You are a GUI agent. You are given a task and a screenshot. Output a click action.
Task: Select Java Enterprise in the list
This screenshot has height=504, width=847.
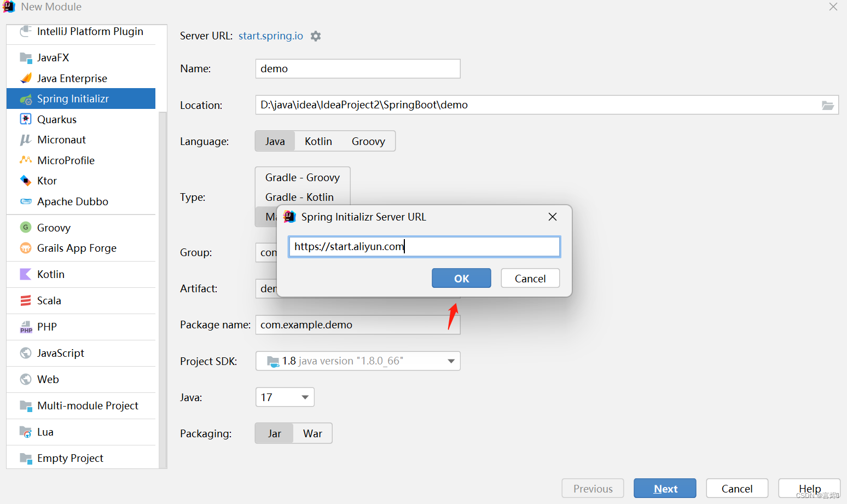(x=81, y=78)
